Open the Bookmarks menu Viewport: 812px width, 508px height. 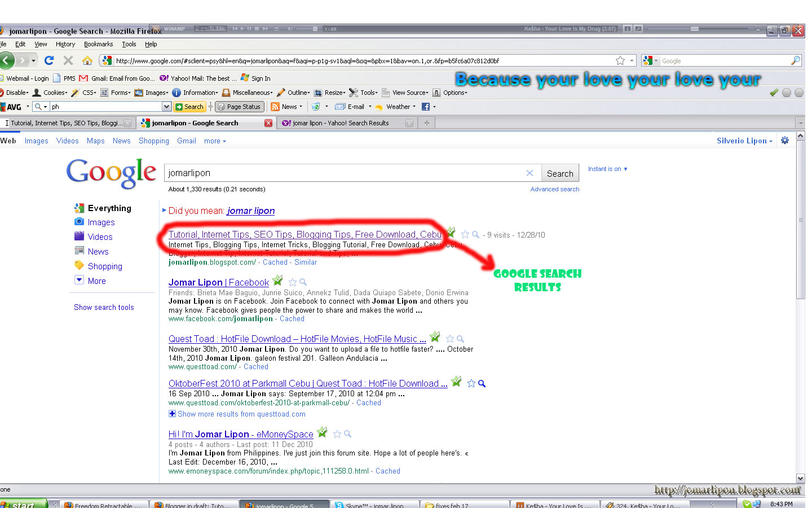click(98, 43)
